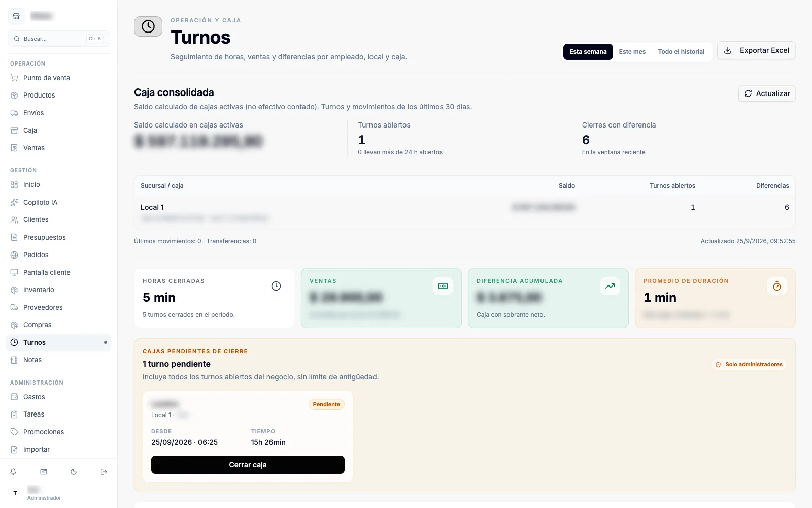The width and height of the screenshot is (812, 508).
Task: Click Cerrar caja button
Action: pos(248,465)
